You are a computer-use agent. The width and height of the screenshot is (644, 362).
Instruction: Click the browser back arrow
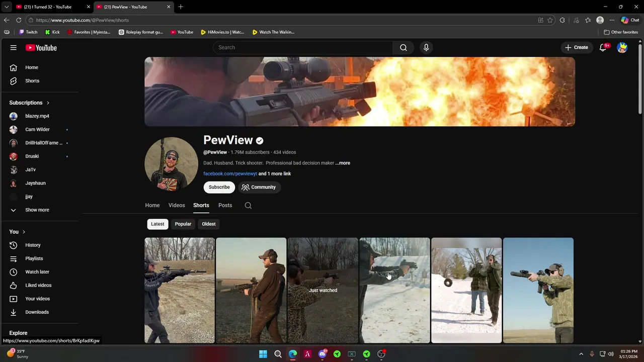[x=7, y=20]
